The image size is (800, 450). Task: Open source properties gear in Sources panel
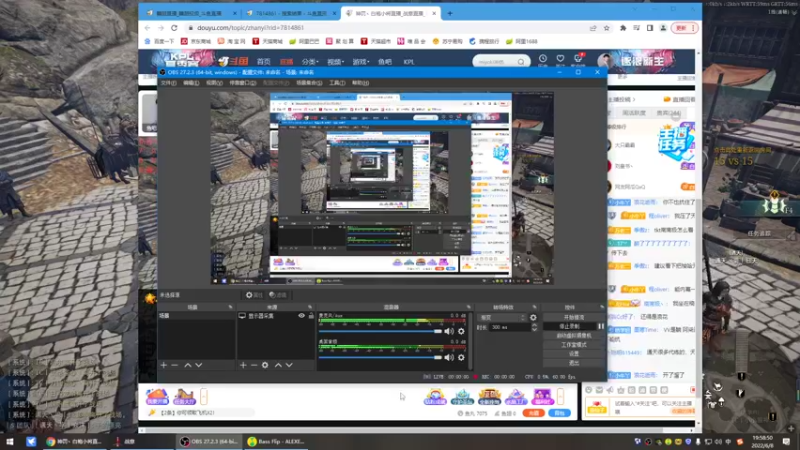point(265,365)
